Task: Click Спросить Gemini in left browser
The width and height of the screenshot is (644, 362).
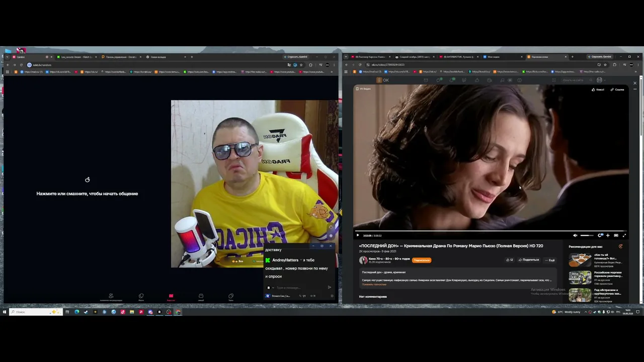Action: [x=295, y=57]
